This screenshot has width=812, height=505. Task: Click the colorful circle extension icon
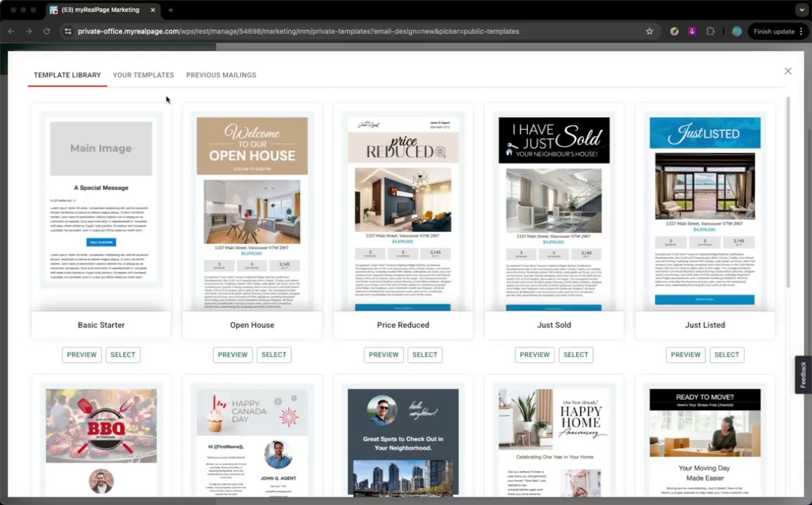tap(675, 32)
